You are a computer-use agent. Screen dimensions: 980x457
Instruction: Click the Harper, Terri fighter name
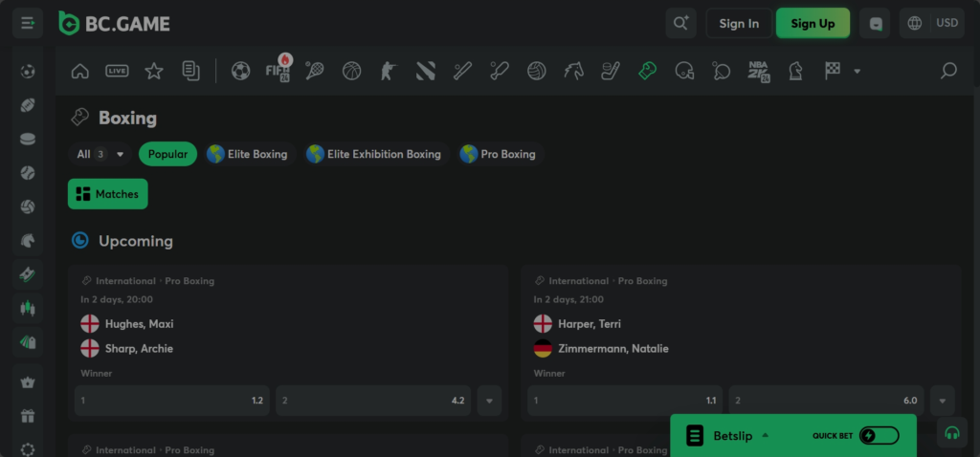(x=590, y=324)
